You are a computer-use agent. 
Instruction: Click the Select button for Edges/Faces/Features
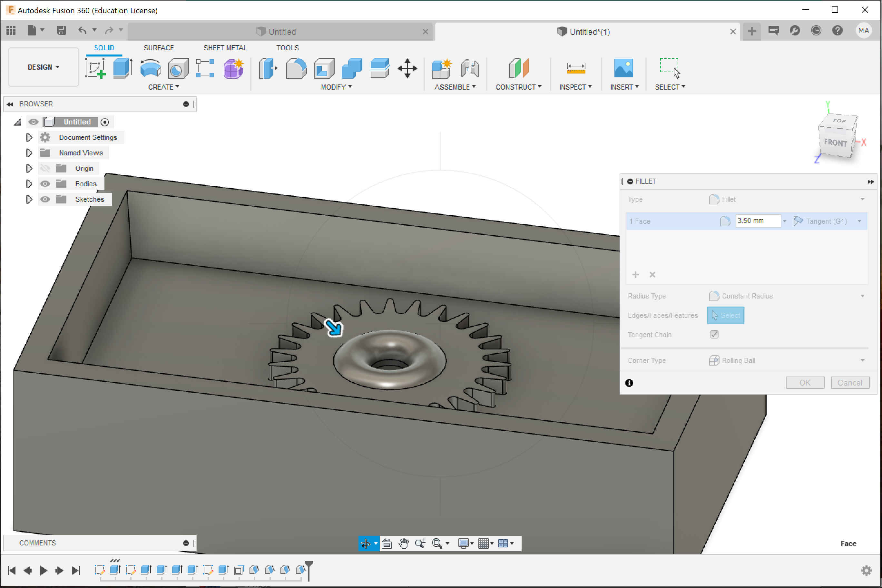coord(725,315)
